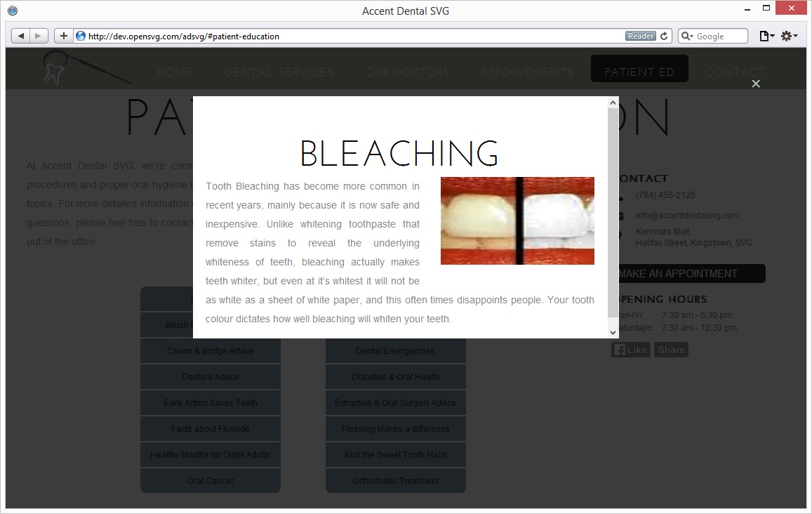Open the CONTACT nav item

coord(734,72)
